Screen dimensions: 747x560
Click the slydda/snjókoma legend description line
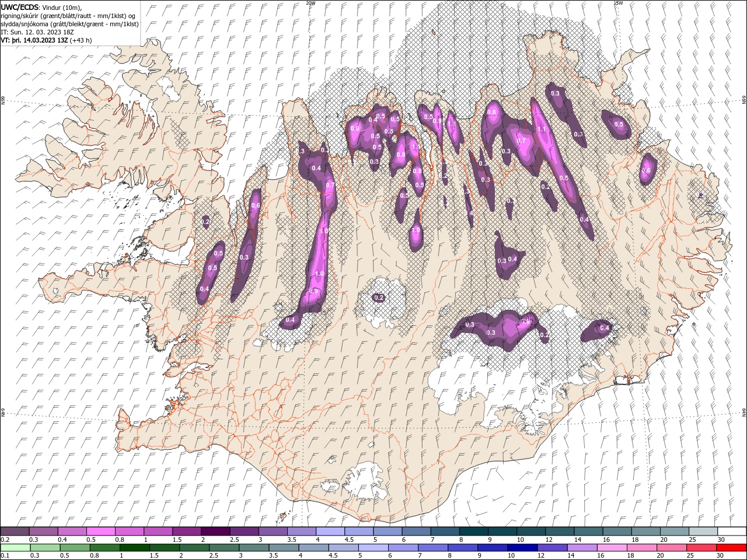69,24
